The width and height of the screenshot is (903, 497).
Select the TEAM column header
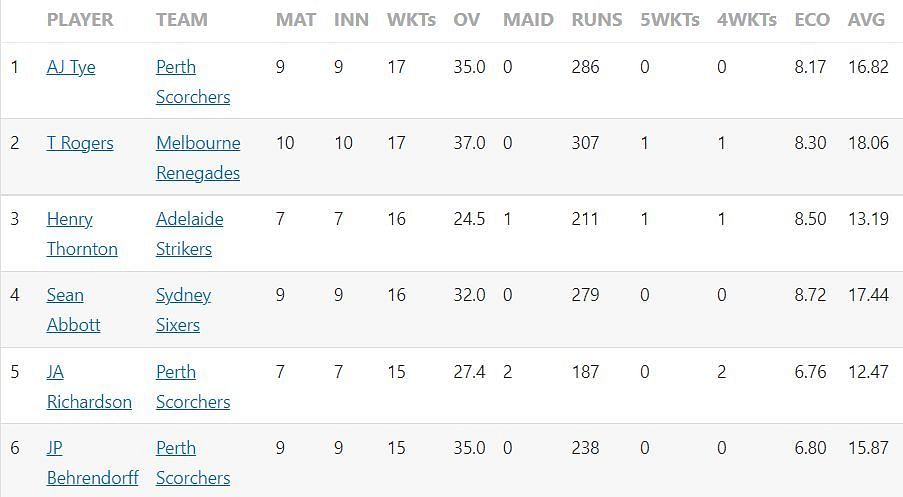click(x=181, y=20)
